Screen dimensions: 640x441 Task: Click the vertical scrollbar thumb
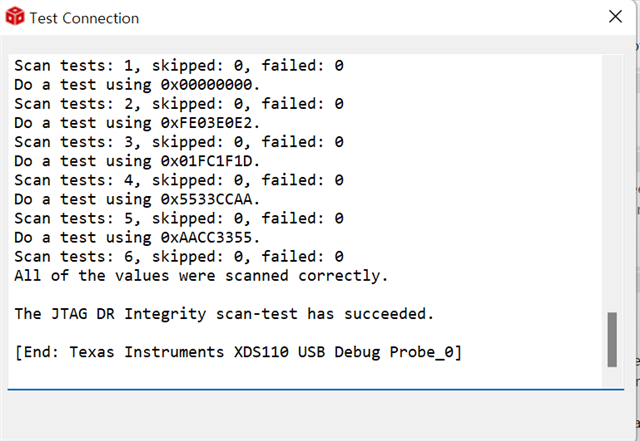[612, 340]
